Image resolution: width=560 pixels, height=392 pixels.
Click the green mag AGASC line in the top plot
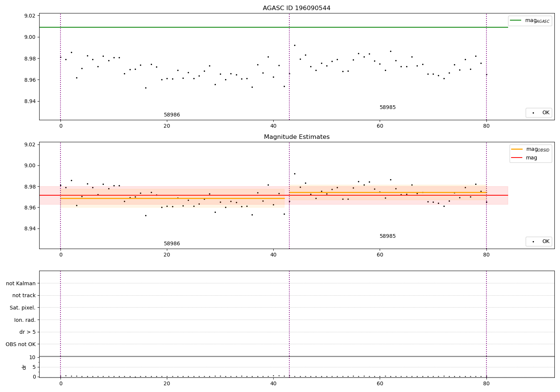click(x=274, y=27)
